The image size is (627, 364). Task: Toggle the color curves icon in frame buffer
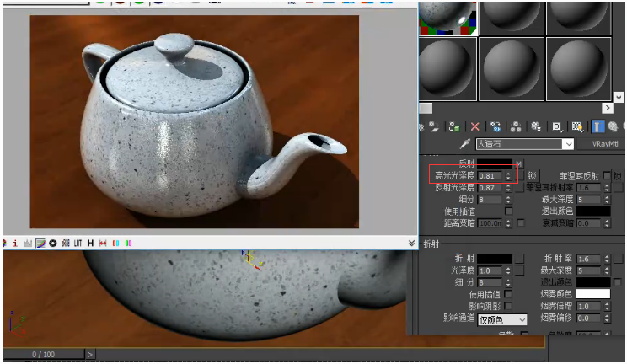40,243
